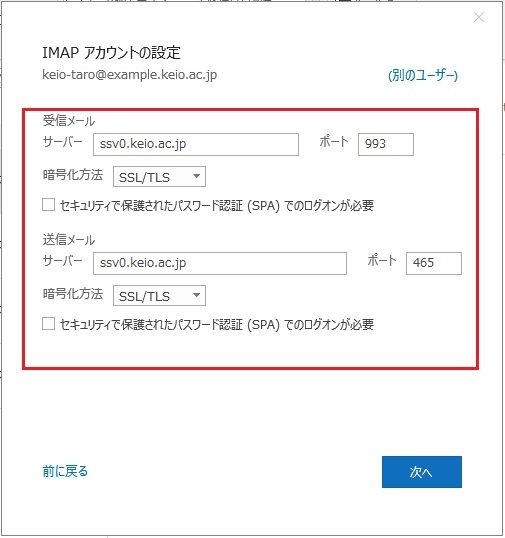The height and width of the screenshot is (538, 505).
Task: Click the IMAP アカウントの設定 heading
Action: coord(111,53)
